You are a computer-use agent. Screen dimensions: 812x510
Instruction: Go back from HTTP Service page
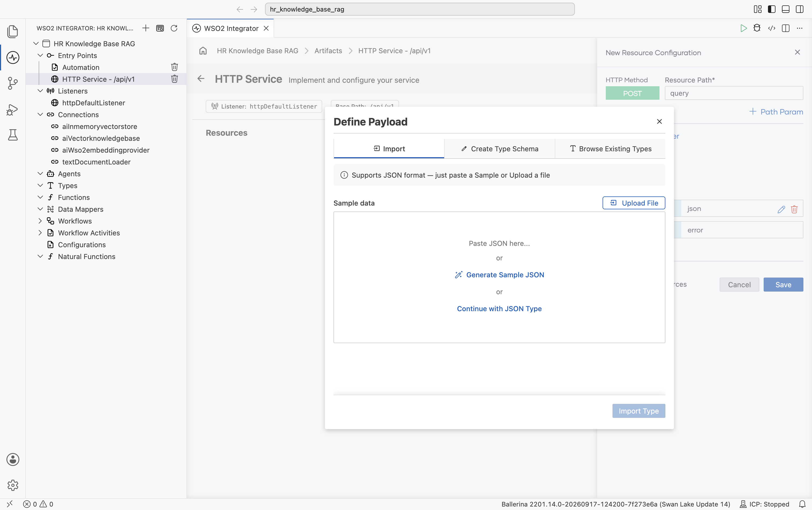click(x=201, y=78)
